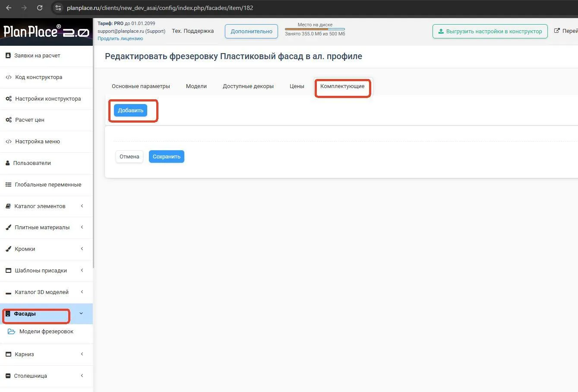The image size is (578, 392).
Task: Open site info icon in address bar
Action: (58, 8)
